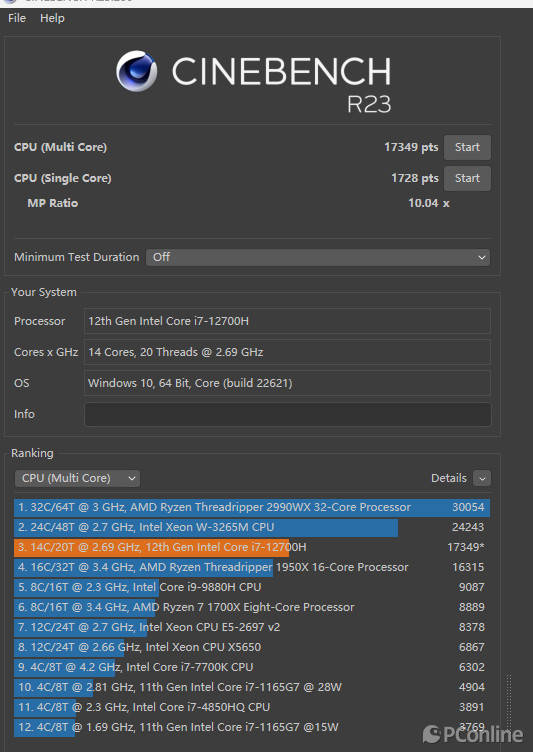Select the Threadripper 1950X ranking row
533x752 pixels.
(252, 567)
